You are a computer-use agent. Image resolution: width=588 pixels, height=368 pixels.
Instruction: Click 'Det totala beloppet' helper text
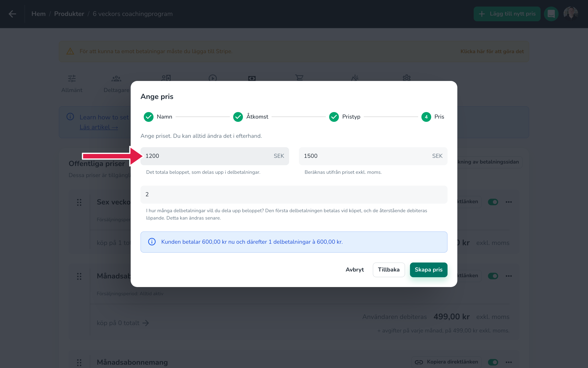(x=203, y=172)
